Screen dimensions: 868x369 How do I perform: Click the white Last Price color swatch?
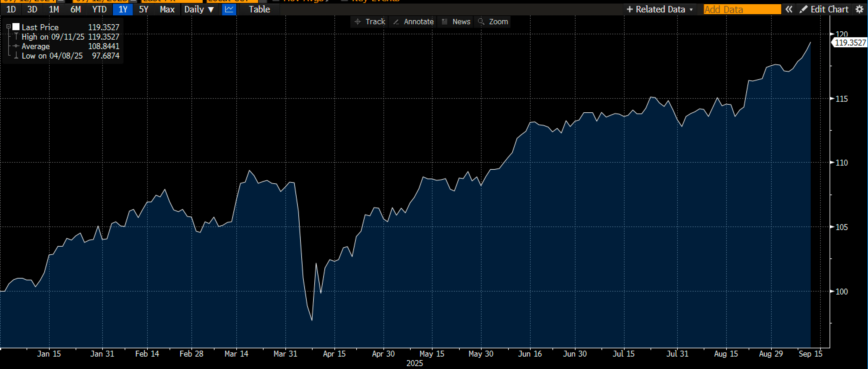click(16, 27)
